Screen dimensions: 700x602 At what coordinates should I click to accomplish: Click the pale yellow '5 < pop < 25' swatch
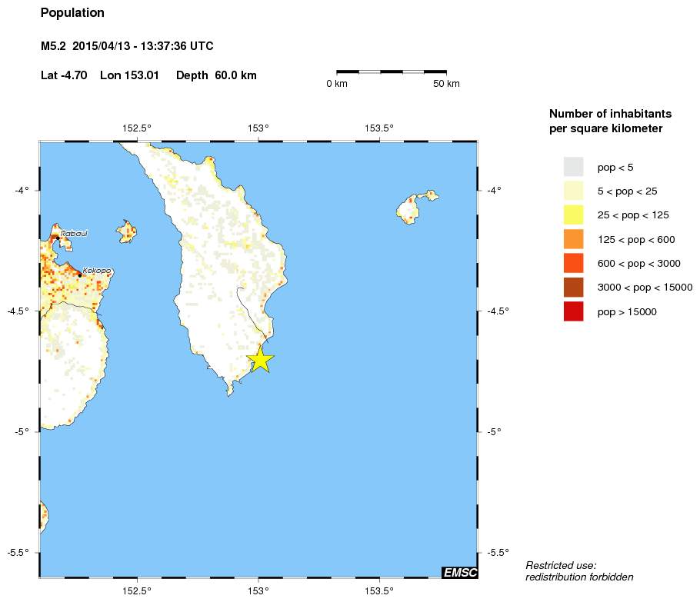573,191
